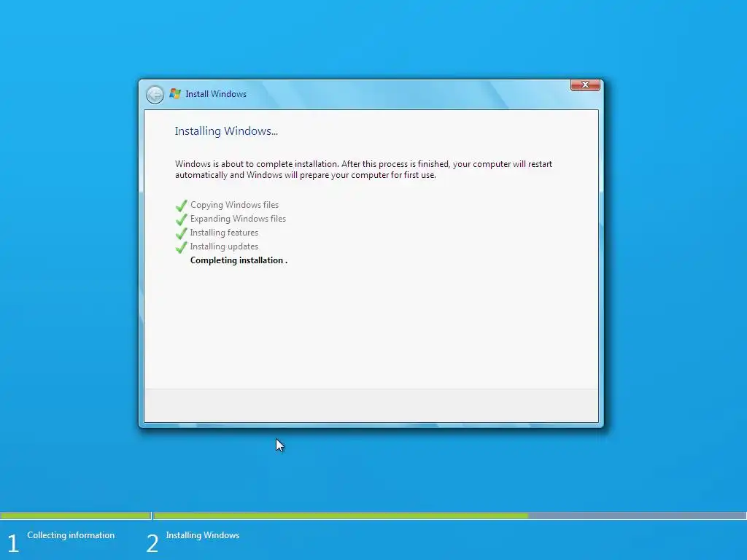Select the 'Copying Windows files' step text
This screenshot has width=747, height=560.
point(234,205)
